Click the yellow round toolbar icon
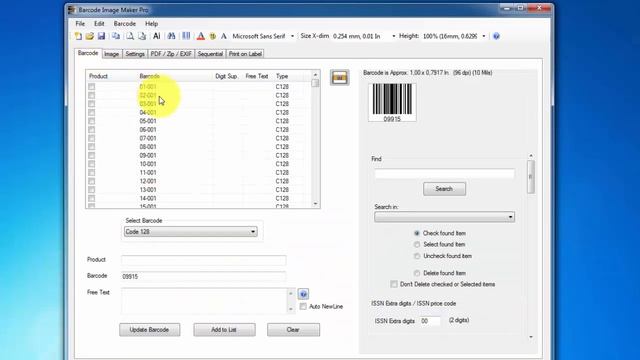Viewport: 640px width, 360px height. coord(213,36)
